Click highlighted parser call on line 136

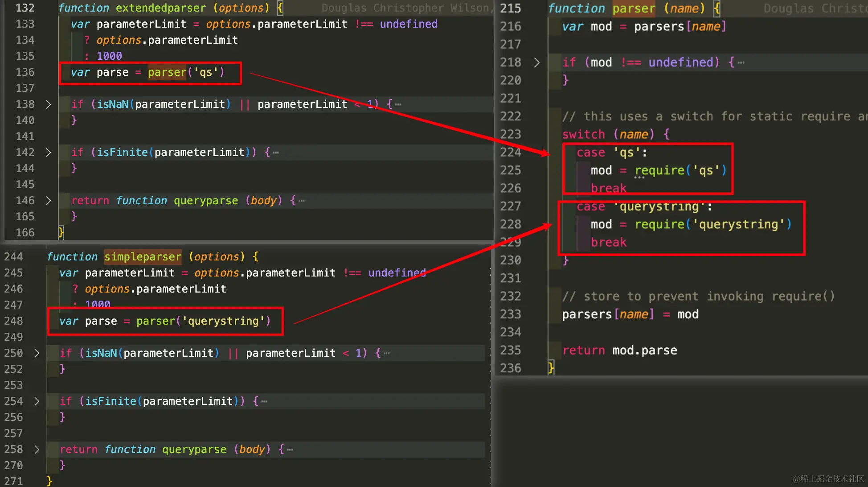[167, 72]
